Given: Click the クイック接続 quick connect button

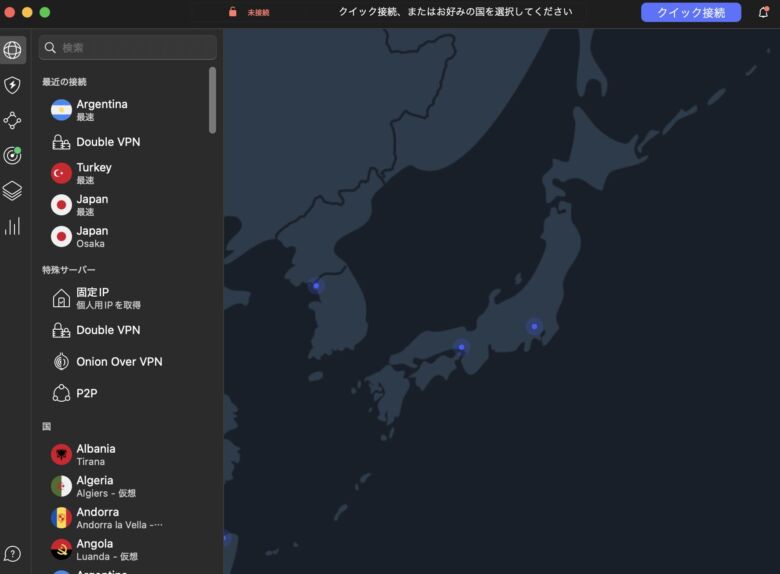Looking at the screenshot, I should tap(691, 12).
